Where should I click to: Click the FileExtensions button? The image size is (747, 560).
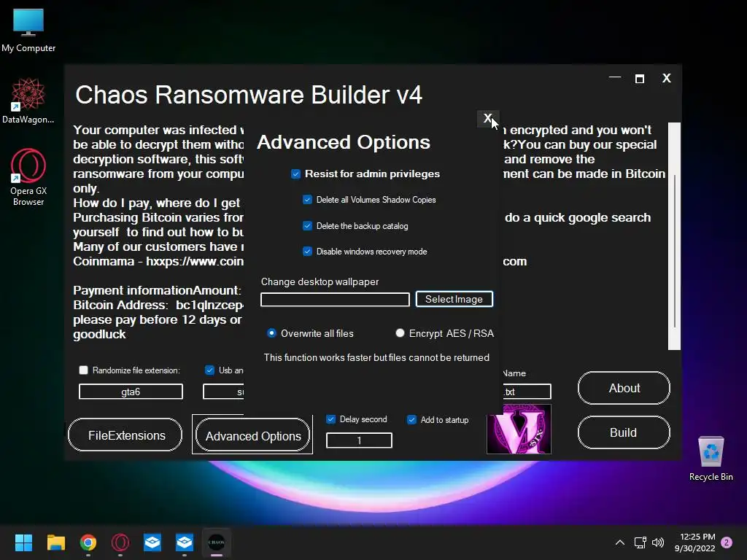(125, 435)
